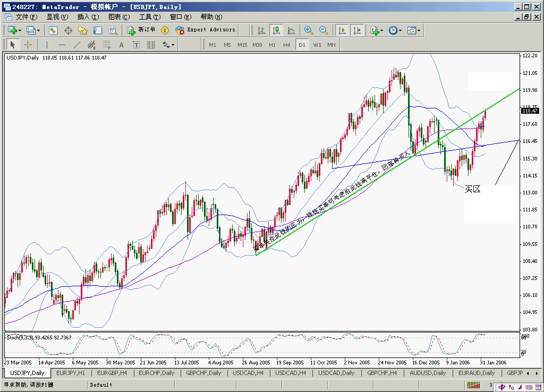Switch to the M15 timeframe

242,45
